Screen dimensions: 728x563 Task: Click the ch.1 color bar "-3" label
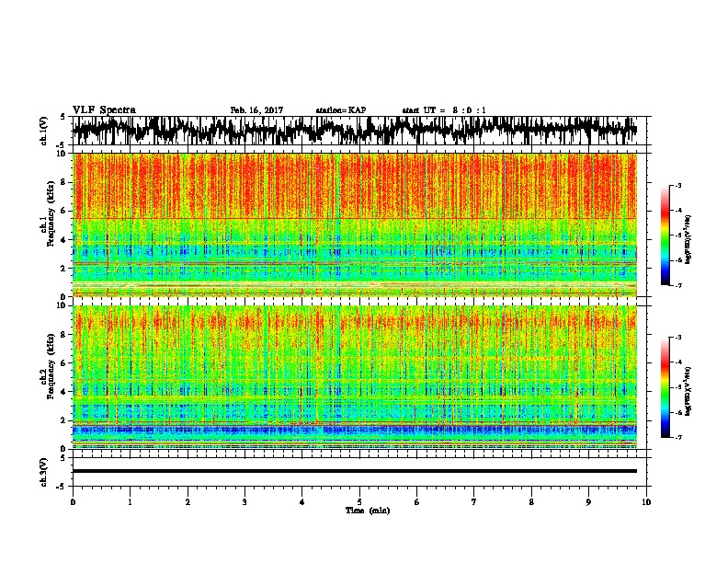pyautogui.click(x=678, y=186)
